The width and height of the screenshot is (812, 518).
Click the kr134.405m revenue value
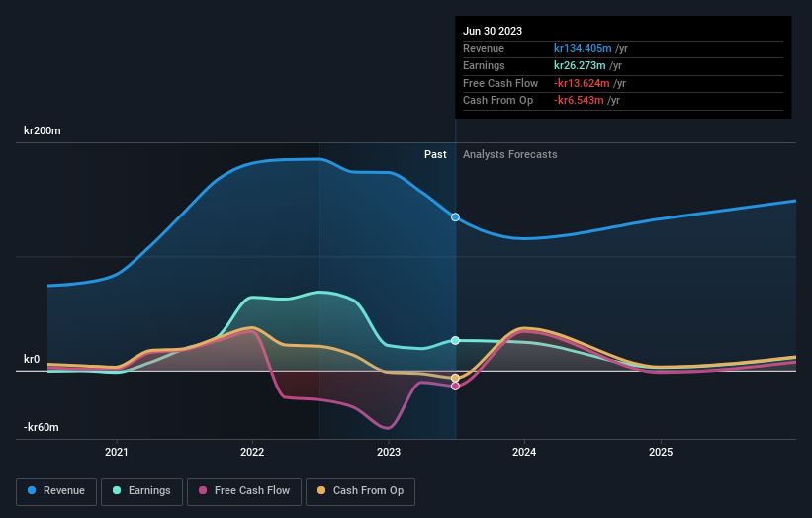tap(583, 48)
